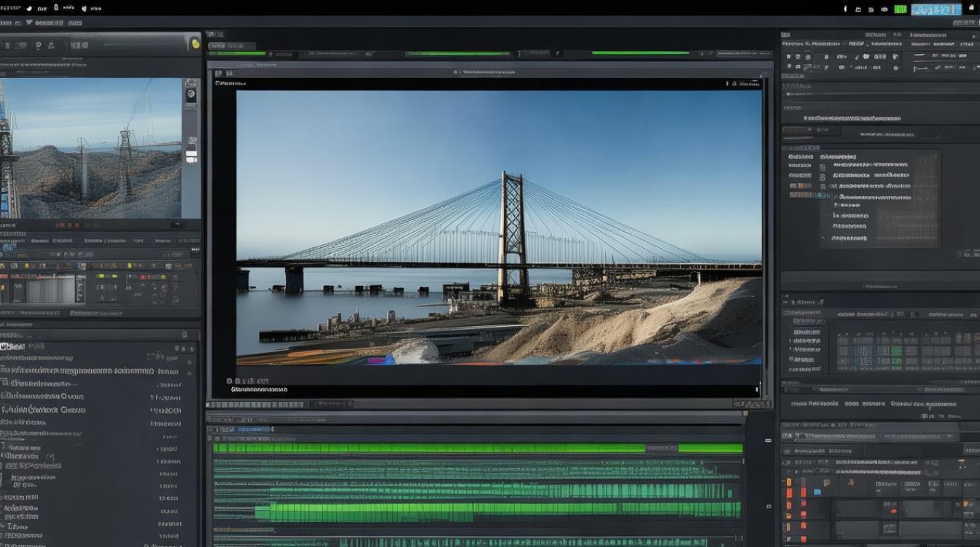Viewport: 980px width, 547px height.
Task: Toggle the white switch right of source preview
Action: tap(192, 155)
